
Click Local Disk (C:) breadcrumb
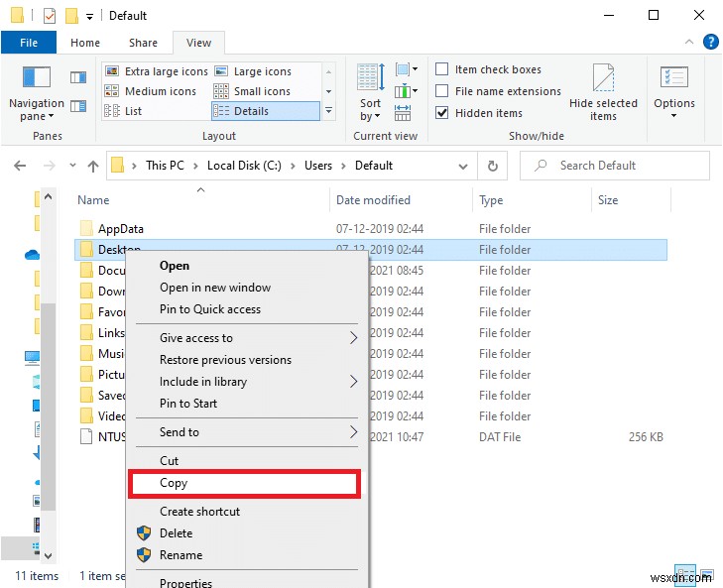[244, 166]
